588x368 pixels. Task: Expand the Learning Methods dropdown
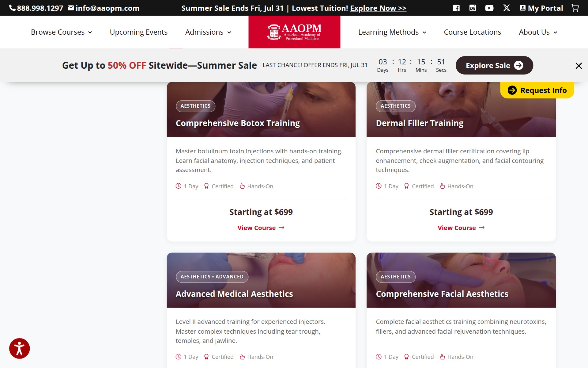[392, 32]
